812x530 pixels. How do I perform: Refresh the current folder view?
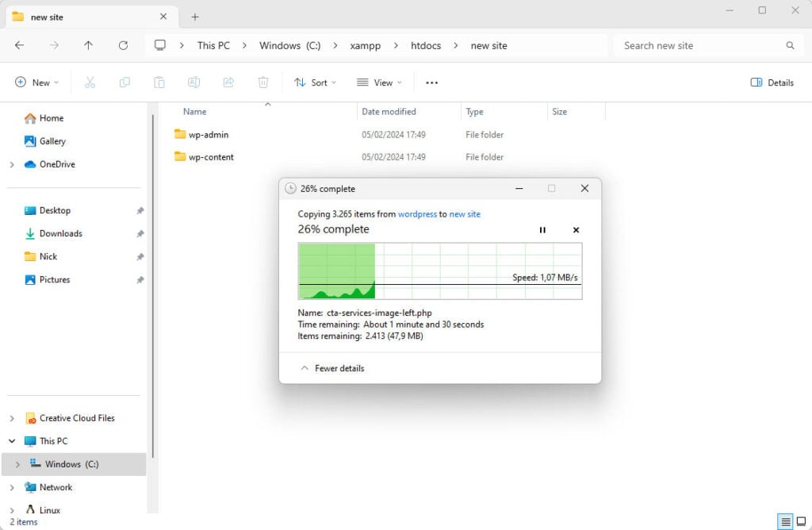click(x=123, y=45)
